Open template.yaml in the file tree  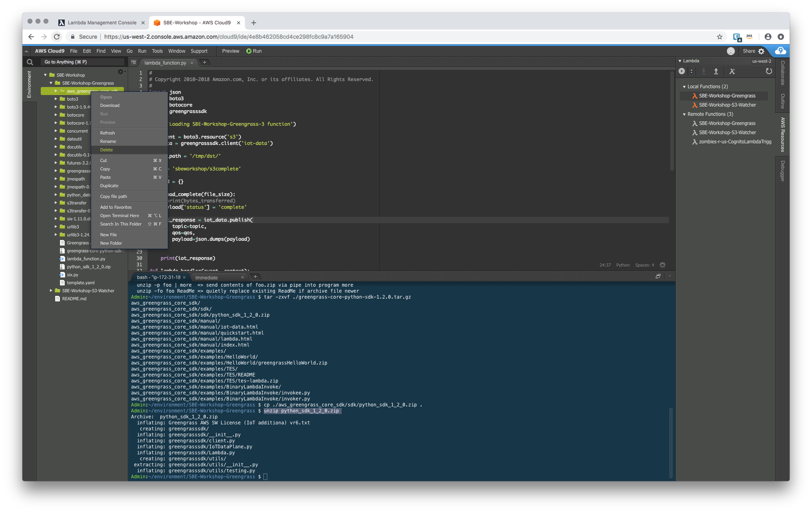click(80, 283)
